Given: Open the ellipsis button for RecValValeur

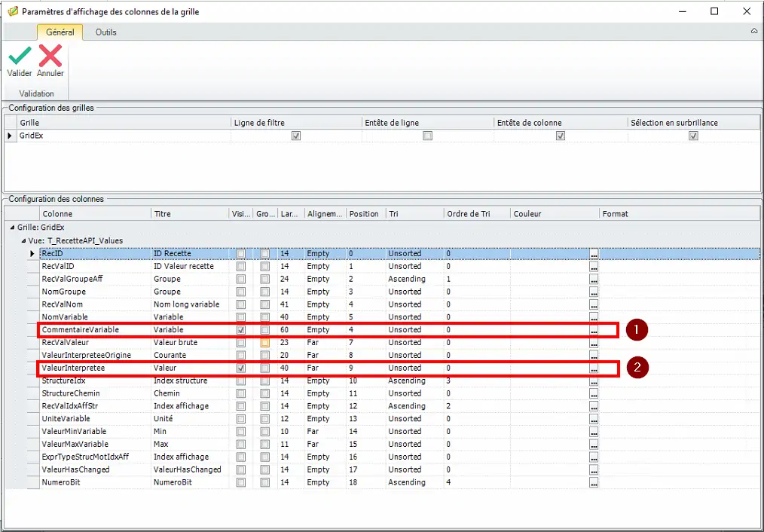Looking at the screenshot, I should click(594, 343).
